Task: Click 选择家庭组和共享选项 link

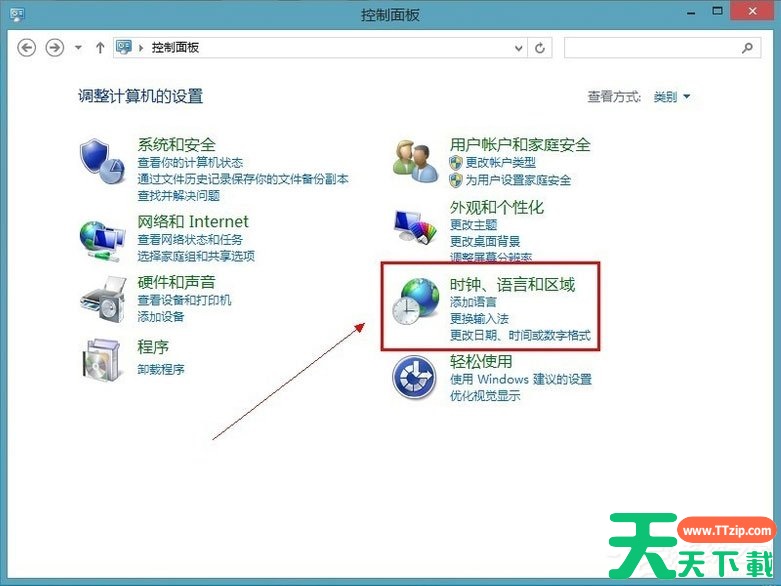Action: pyautogui.click(x=196, y=256)
